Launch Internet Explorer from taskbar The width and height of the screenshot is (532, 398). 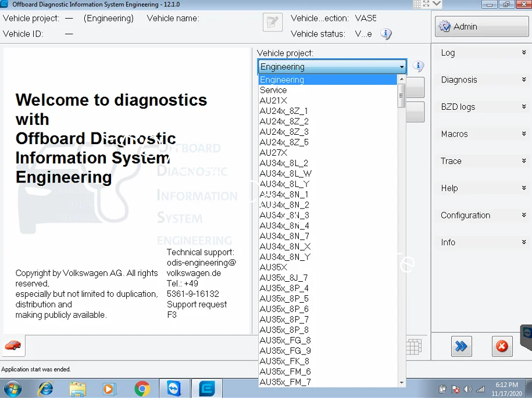[x=45, y=389]
